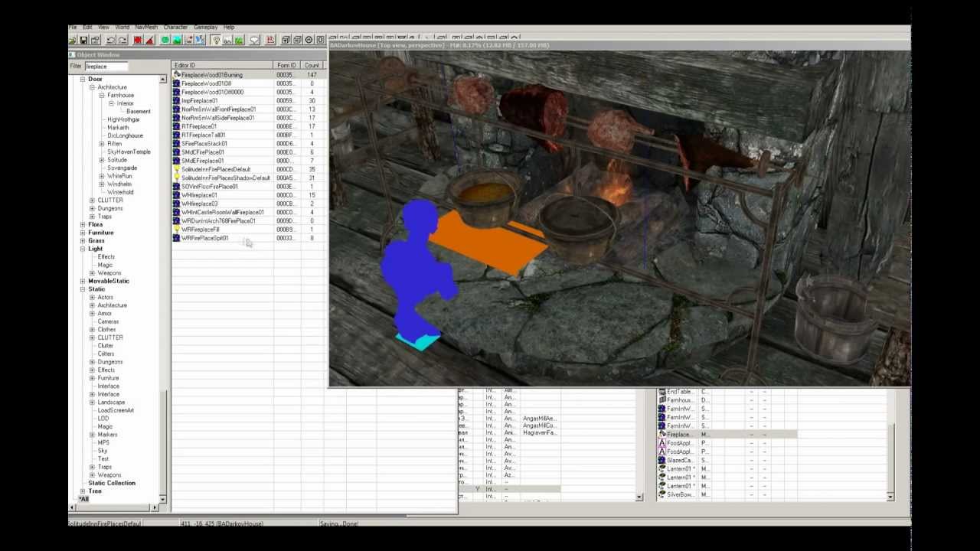Screen dimensions: 980x551
Task: Sort the list by Form ID column
Action: coord(286,66)
